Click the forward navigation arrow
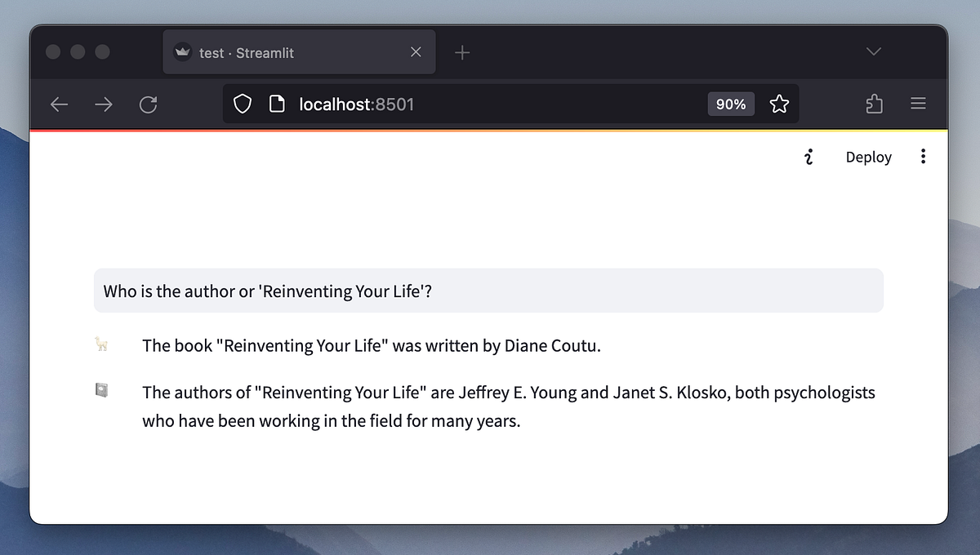980x555 pixels. click(103, 104)
